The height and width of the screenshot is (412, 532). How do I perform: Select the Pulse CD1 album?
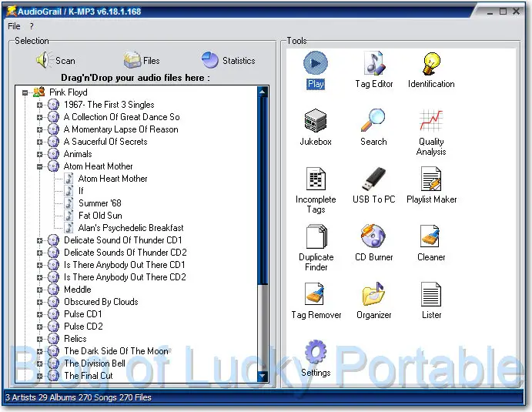[x=83, y=314]
